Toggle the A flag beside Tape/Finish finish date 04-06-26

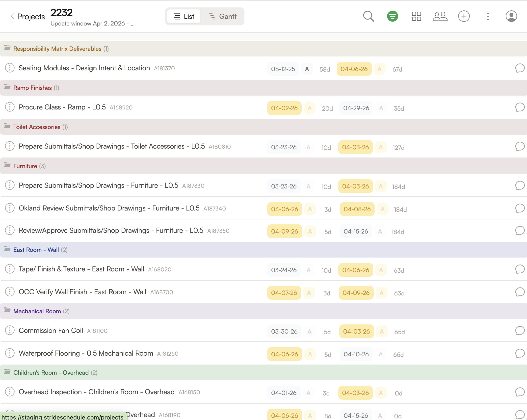pos(381,270)
